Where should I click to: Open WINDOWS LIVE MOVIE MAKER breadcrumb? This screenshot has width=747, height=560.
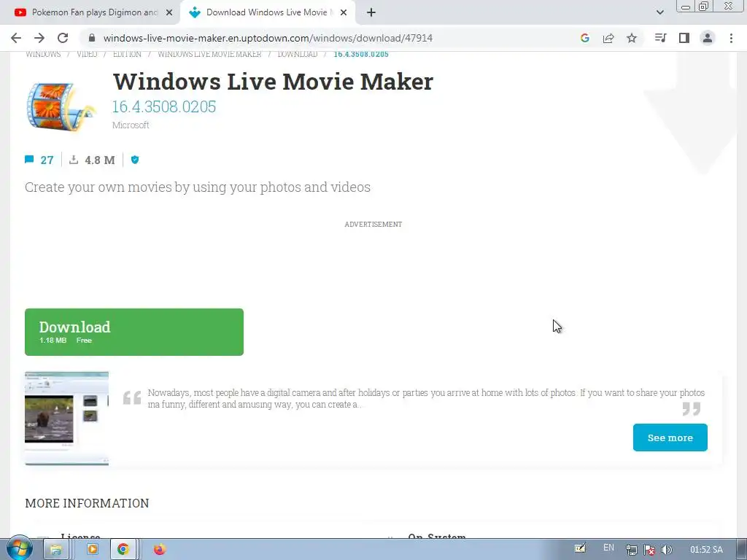click(209, 54)
